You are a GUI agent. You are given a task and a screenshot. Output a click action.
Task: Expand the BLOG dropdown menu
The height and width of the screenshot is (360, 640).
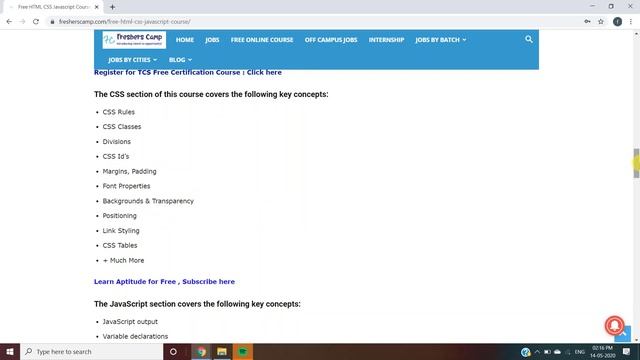180,60
